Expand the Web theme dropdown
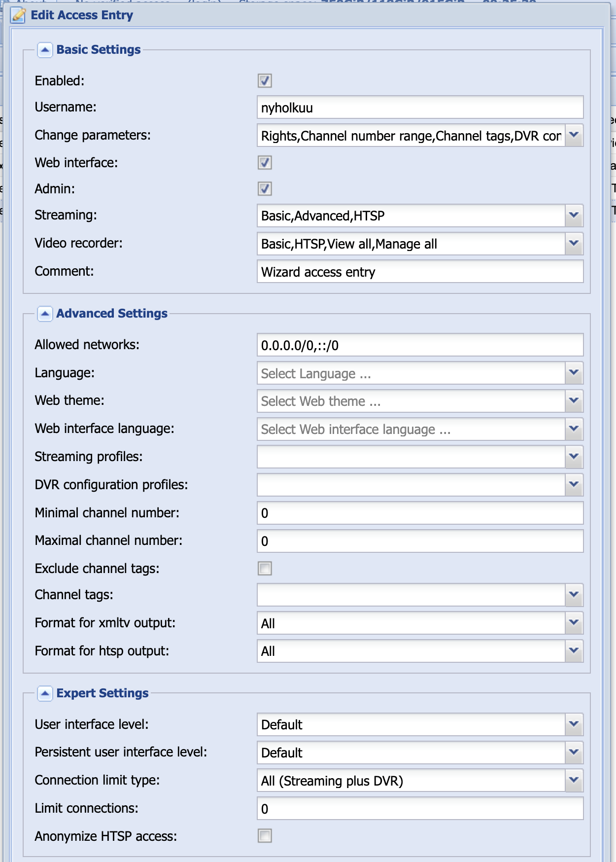 point(574,401)
